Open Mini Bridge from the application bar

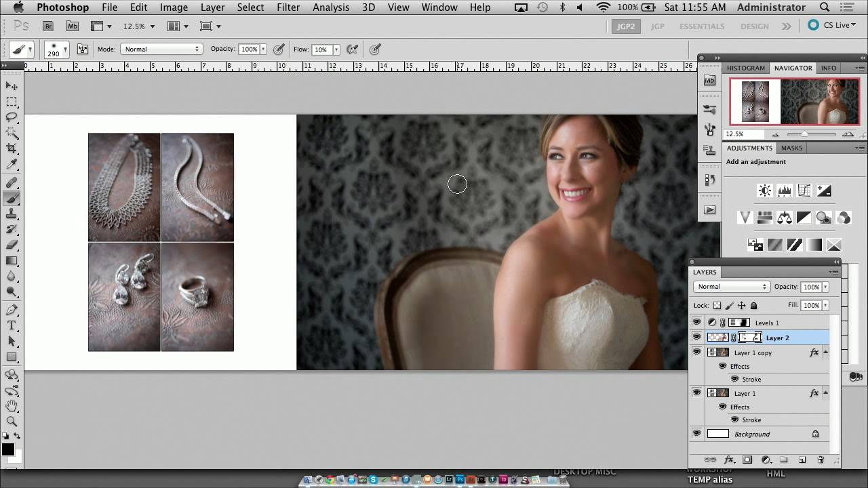point(72,26)
